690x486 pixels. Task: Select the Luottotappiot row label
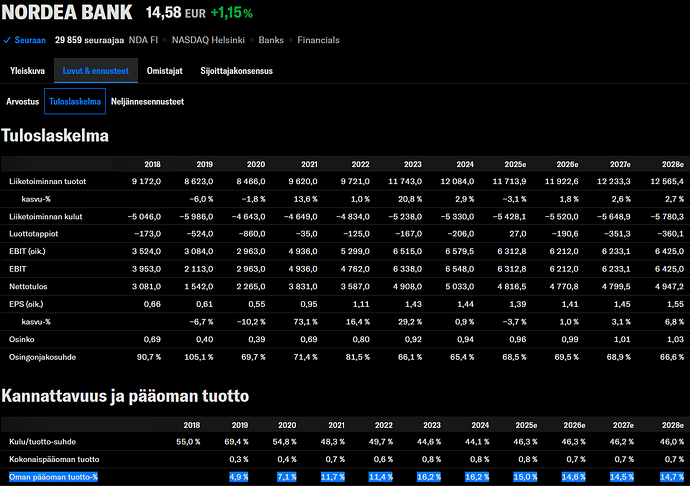pos(33,234)
